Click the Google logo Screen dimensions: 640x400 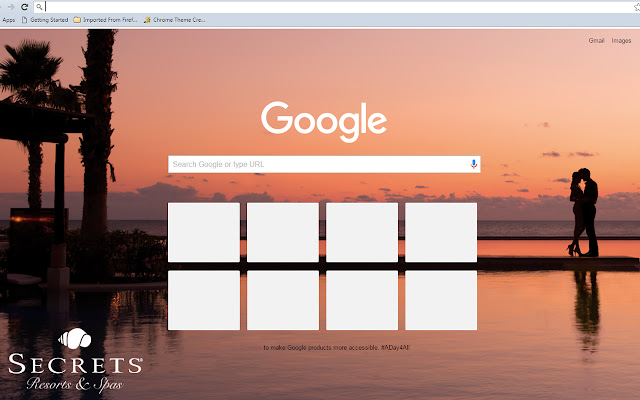324,122
